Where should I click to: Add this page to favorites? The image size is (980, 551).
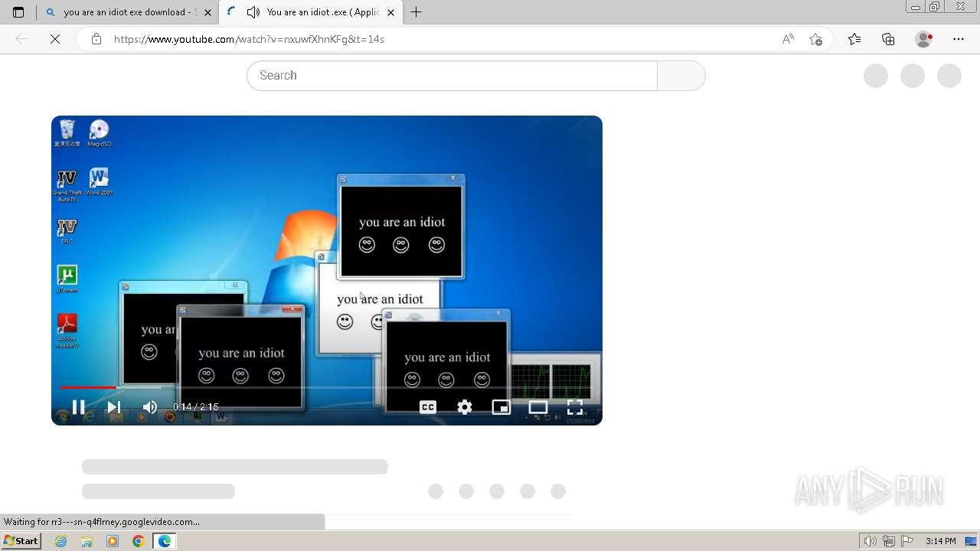tap(816, 39)
